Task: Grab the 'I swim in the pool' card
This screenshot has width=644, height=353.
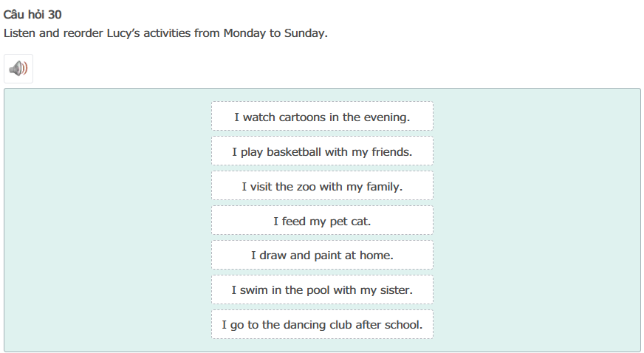Action: point(322,290)
